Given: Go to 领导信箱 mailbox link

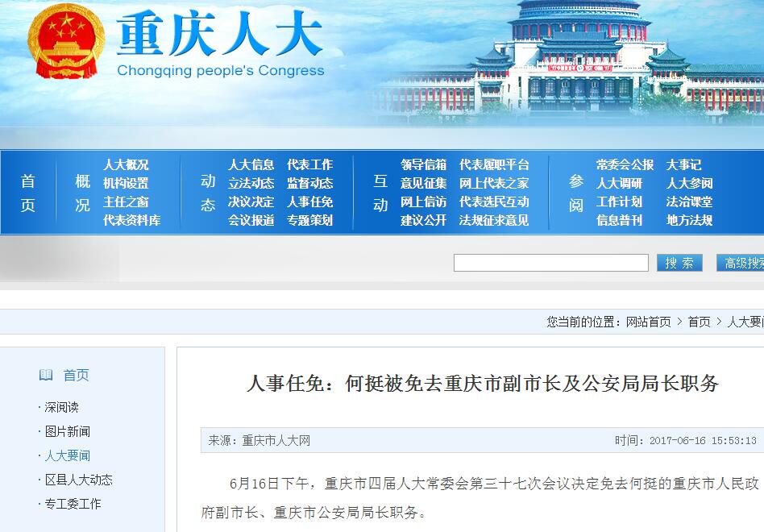Looking at the screenshot, I should click(423, 164).
